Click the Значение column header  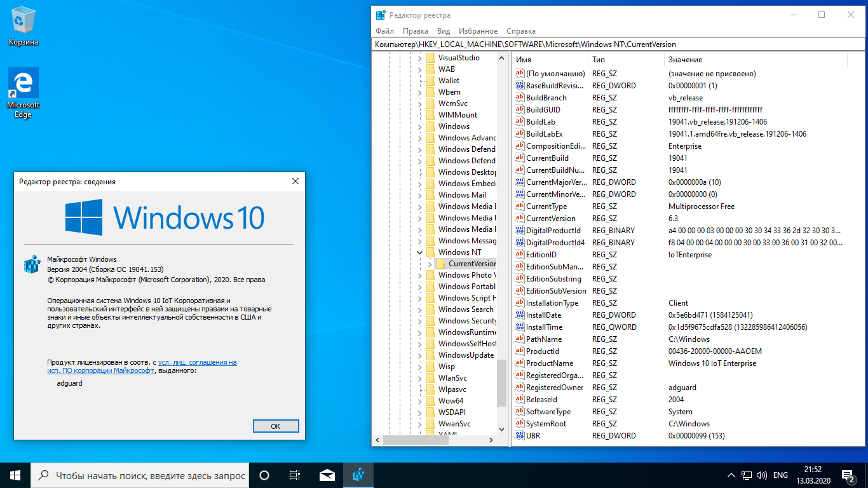coord(755,60)
